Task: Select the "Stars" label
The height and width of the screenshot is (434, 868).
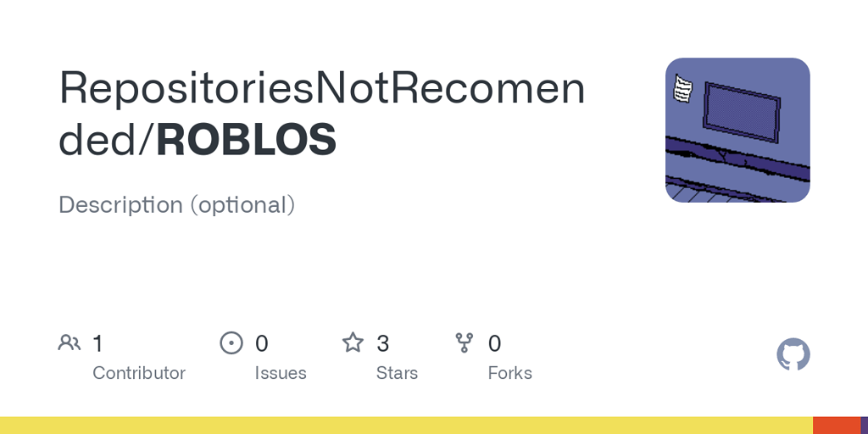Action: pyautogui.click(x=397, y=373)
